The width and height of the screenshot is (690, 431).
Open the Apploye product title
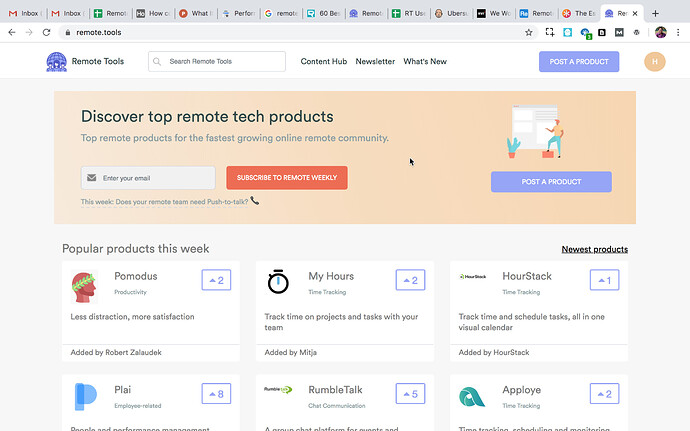pyautogui.click(x=521, y=390)
